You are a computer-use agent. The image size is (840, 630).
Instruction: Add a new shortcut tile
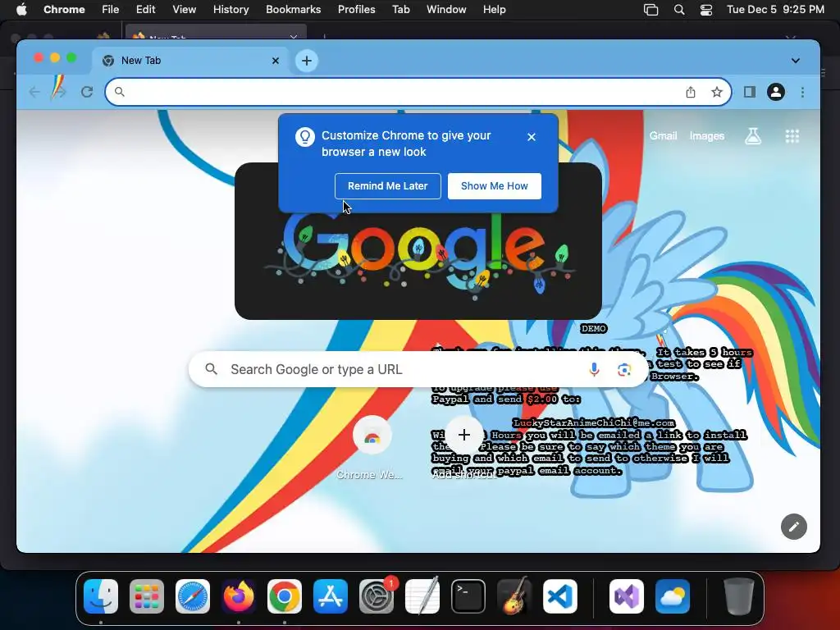click(x=464, y=449)
